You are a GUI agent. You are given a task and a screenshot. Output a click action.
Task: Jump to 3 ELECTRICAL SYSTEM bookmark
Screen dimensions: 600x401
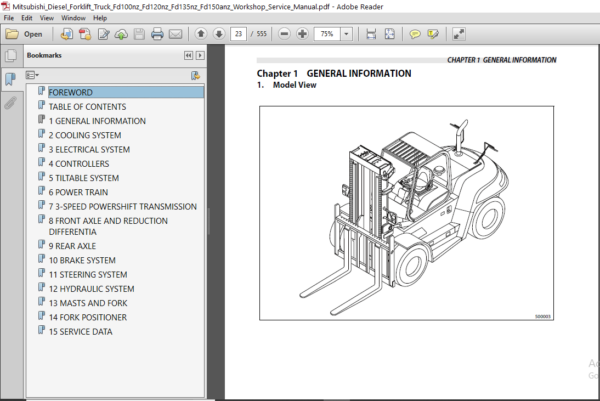[89, 149]
